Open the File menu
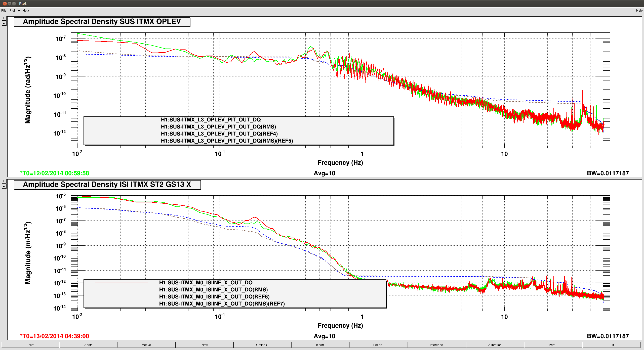The height and width of the screenshot is (350, 644). click(x=4, y=11)
